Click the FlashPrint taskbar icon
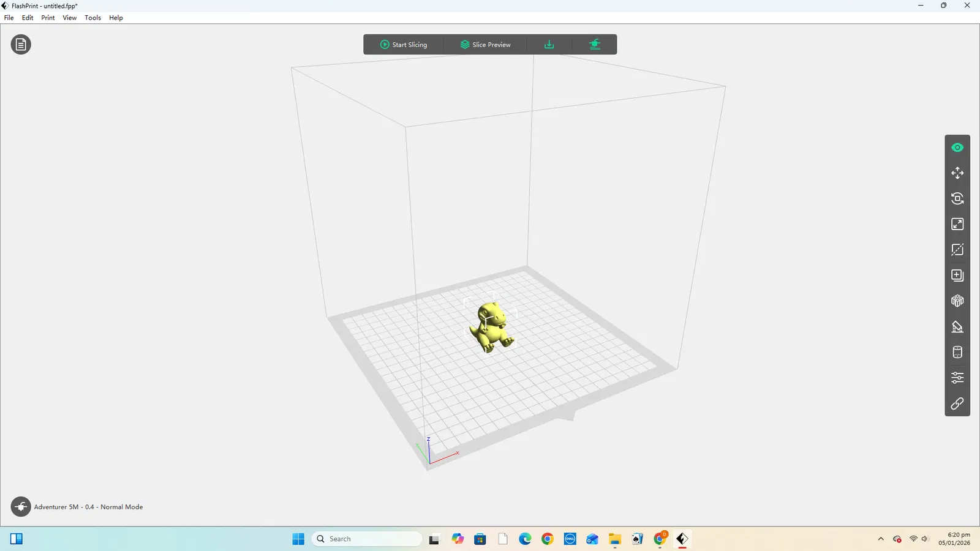 [682, 539]
